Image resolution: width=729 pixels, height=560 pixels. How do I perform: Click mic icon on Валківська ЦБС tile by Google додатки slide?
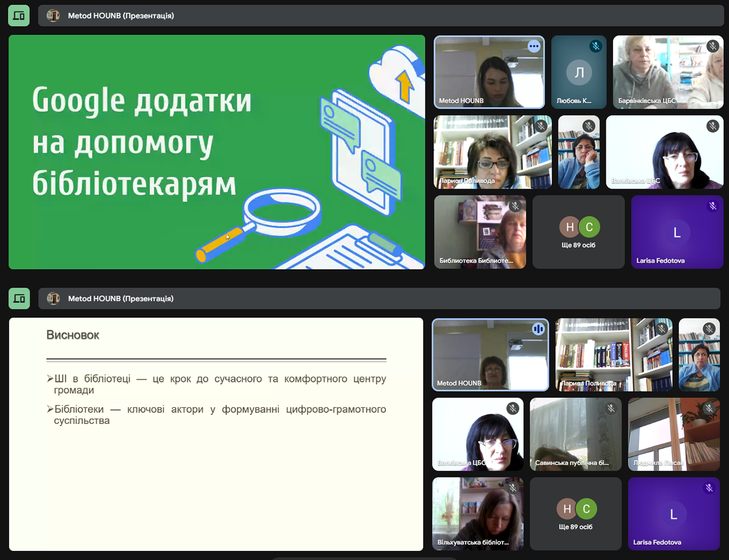(713, 126)
